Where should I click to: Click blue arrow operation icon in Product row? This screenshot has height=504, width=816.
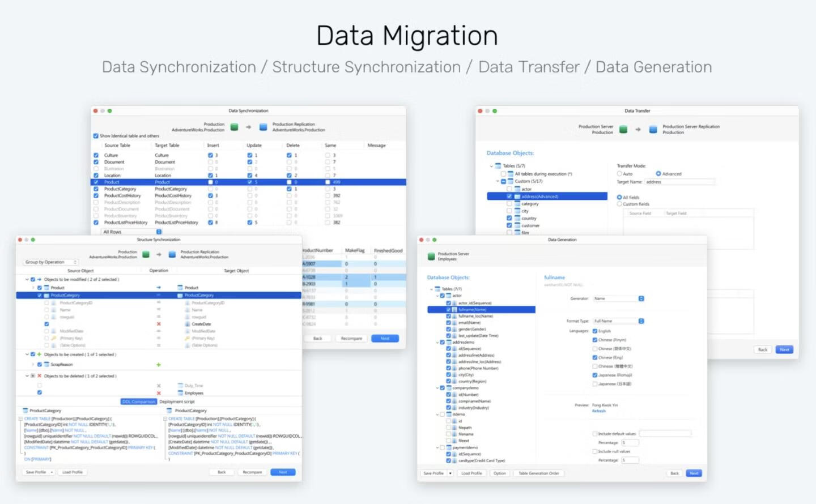[159, 288]
